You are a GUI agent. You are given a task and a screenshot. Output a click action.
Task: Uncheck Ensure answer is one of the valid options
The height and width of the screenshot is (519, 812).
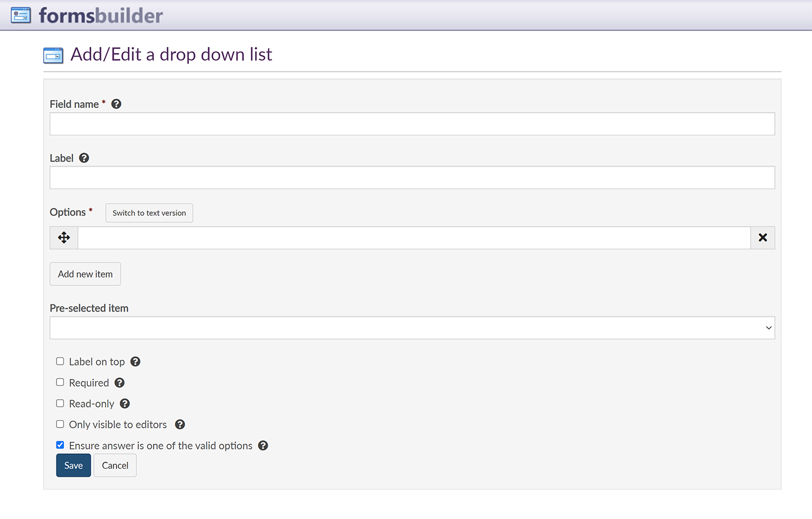[60, 445]
